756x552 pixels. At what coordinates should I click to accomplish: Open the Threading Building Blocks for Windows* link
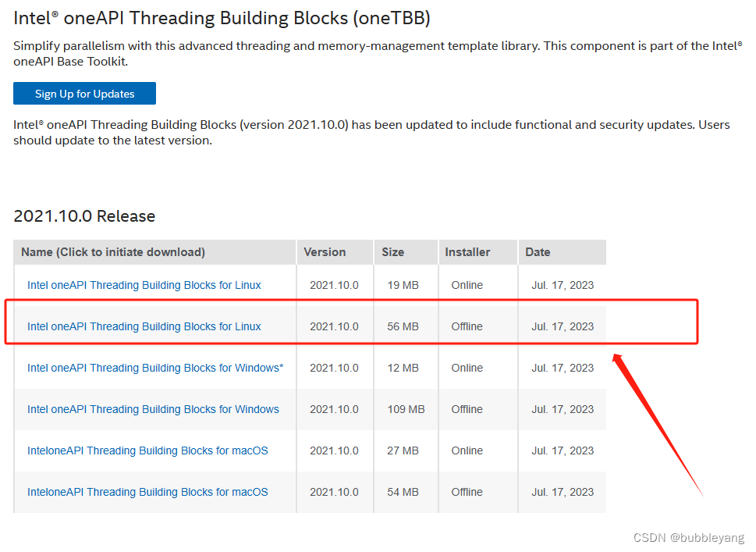(x=155, y=369)
